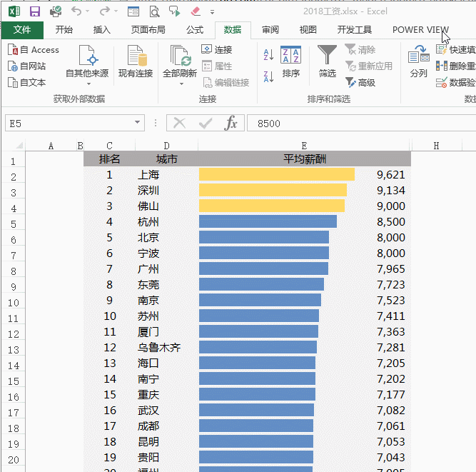The height and width of the screenshot is (472, 476).
Task: Switch to the 插入 tab
Action: pos(102,30)
